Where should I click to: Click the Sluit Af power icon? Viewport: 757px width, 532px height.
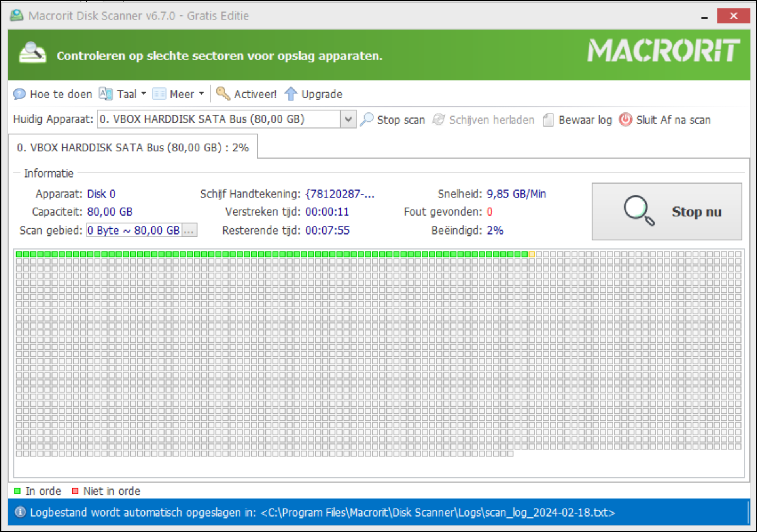point(626,119)
